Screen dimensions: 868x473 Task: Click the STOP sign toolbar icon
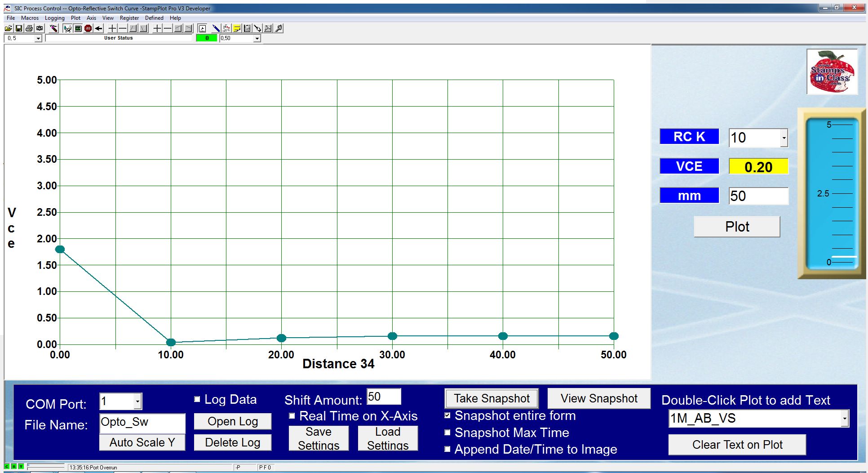pos(88,28)
